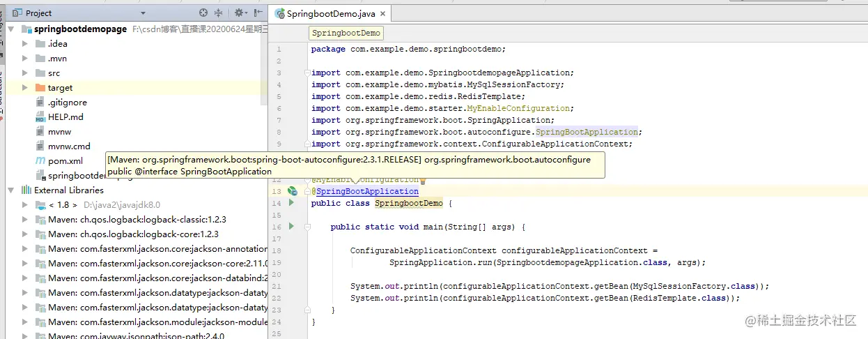Select Maven json-path:2.4.0 library row
Image resolution: width=868 pixels, height=339 pixels.
137,336
